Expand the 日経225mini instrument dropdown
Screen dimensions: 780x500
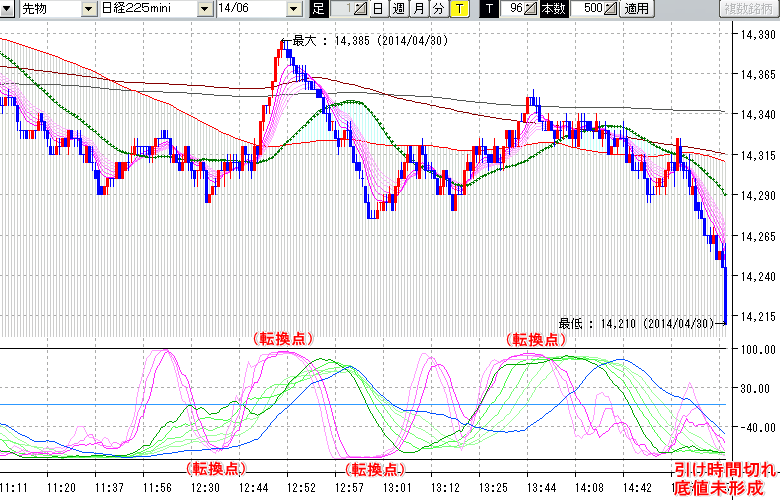point(205,9)
